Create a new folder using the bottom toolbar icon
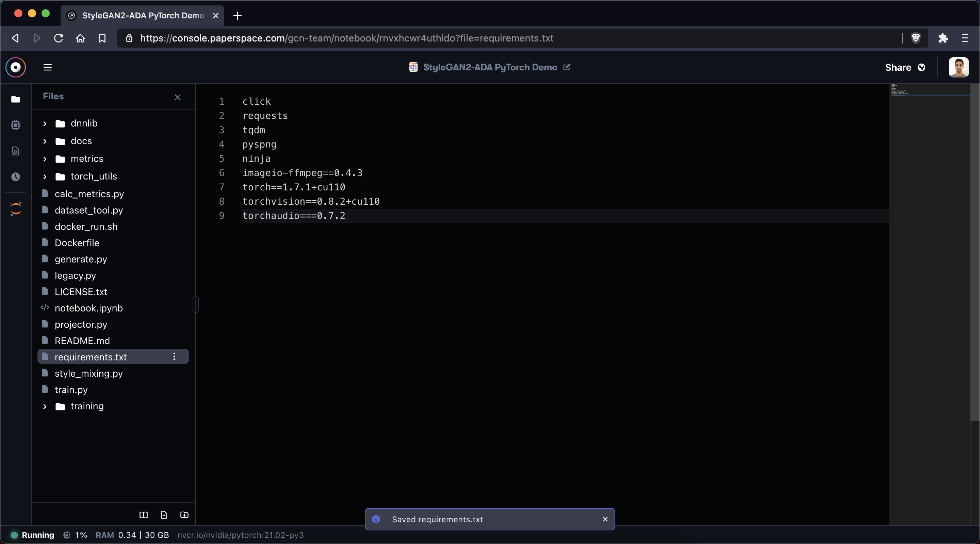 [184, 515]
